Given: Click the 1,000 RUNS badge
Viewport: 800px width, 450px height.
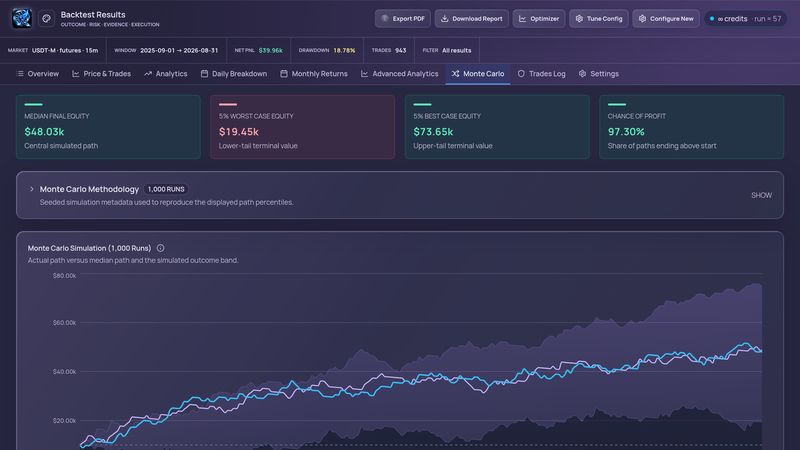Looking at the screenshot, I should 166,189.
